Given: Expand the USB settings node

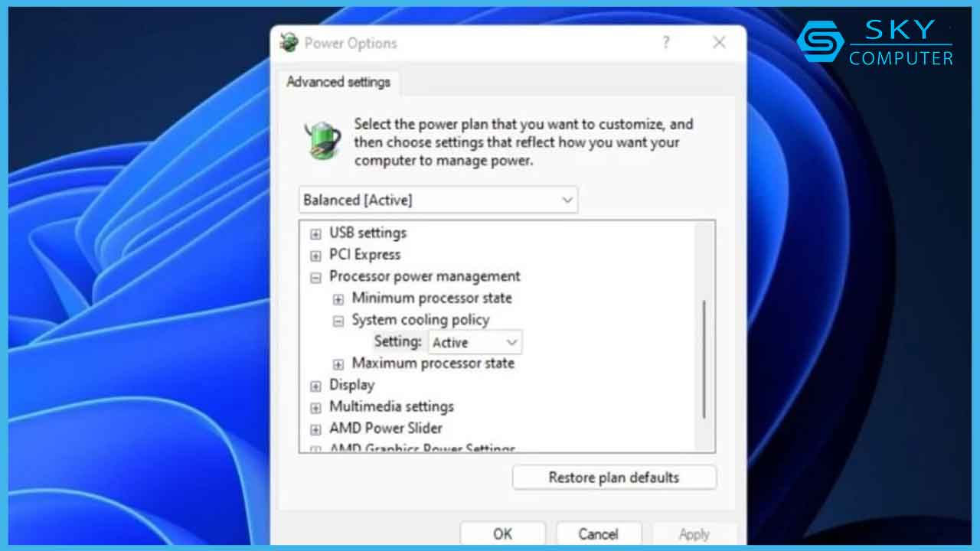Looking at the screenshot, I should (x=315, y=234).
